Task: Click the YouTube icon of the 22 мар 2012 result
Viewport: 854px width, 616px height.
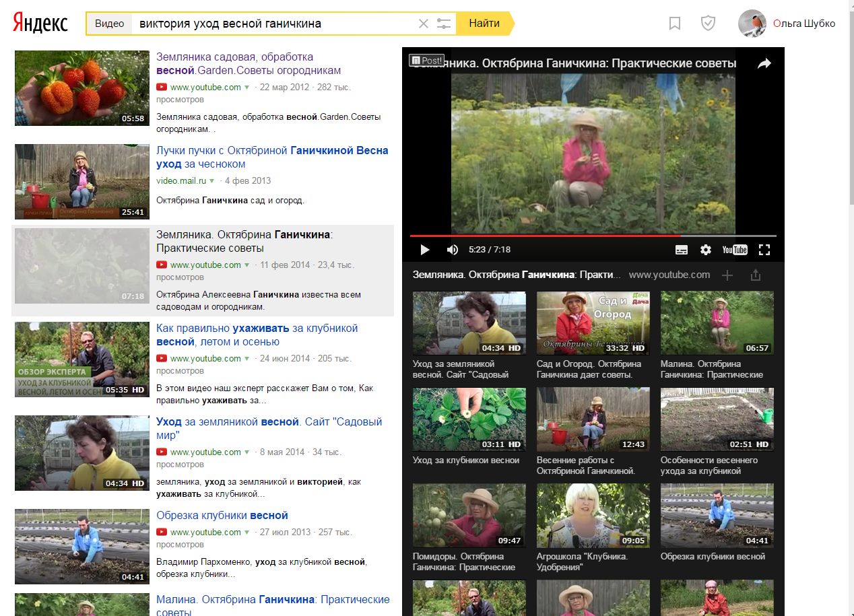Action: coord(162,88)
